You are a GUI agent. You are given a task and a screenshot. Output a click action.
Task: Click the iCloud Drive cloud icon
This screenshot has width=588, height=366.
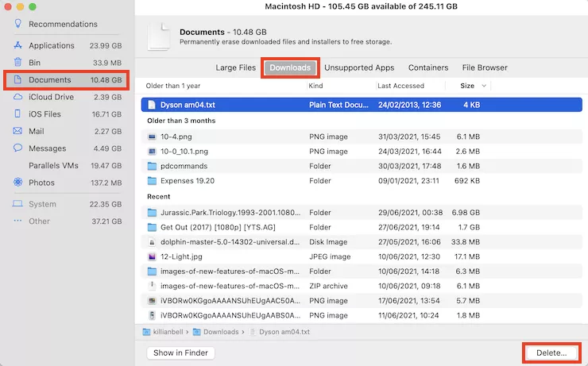(17, 97)
